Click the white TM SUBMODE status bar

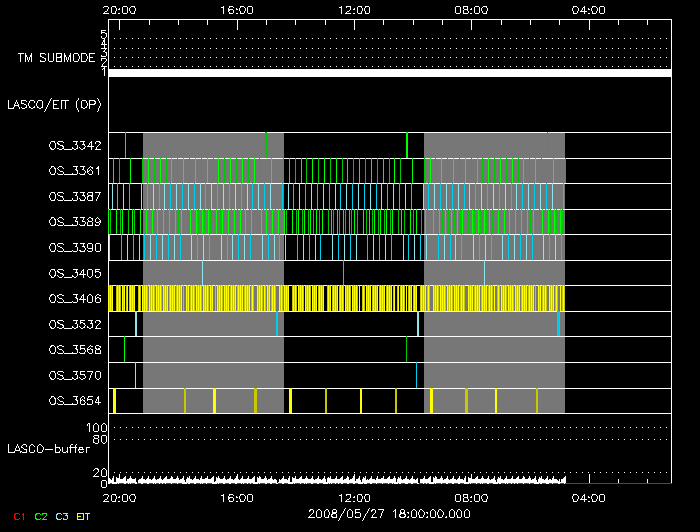pyautogui.click(x=389, y=73)
